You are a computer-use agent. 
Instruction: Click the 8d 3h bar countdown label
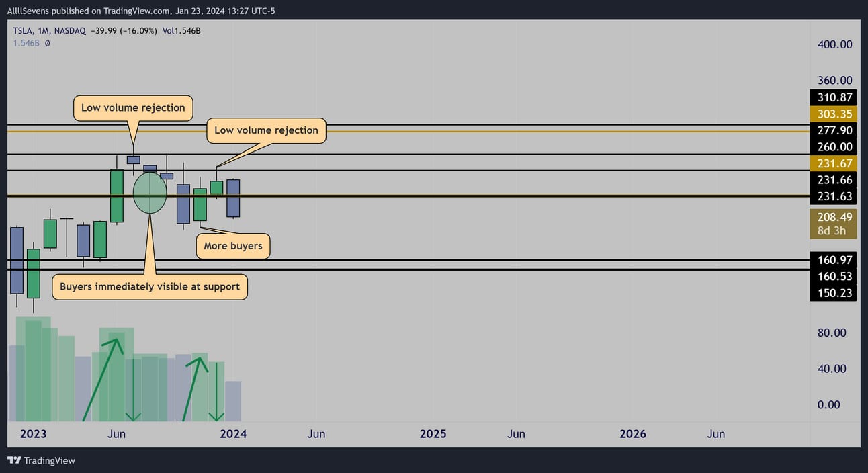coord(833,231)
